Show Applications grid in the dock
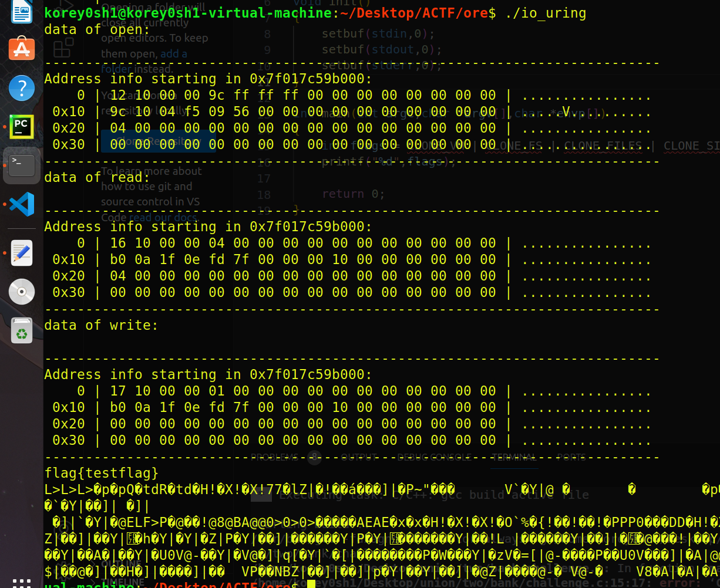The image size is (720, 588). tap(22, 582)
